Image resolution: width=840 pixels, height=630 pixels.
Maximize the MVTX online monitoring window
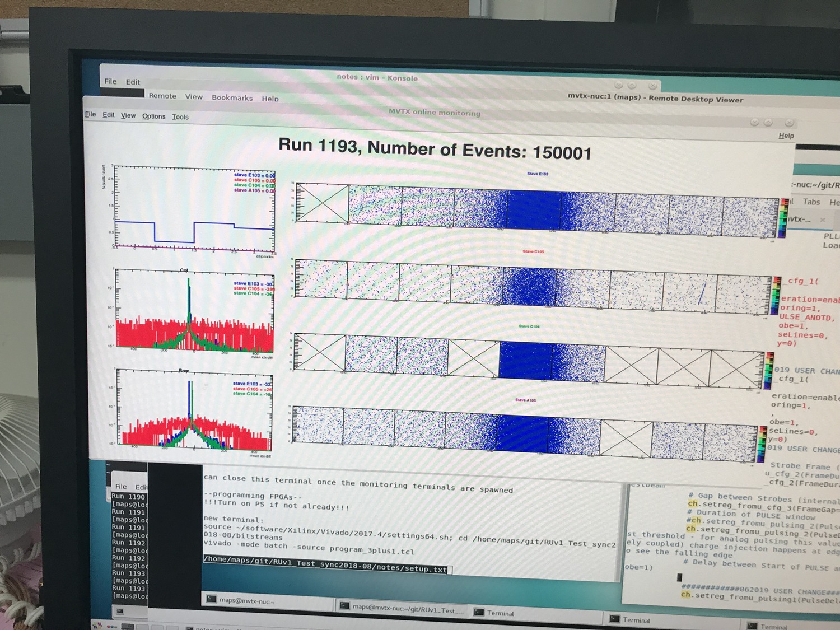(x=768, y=122)
